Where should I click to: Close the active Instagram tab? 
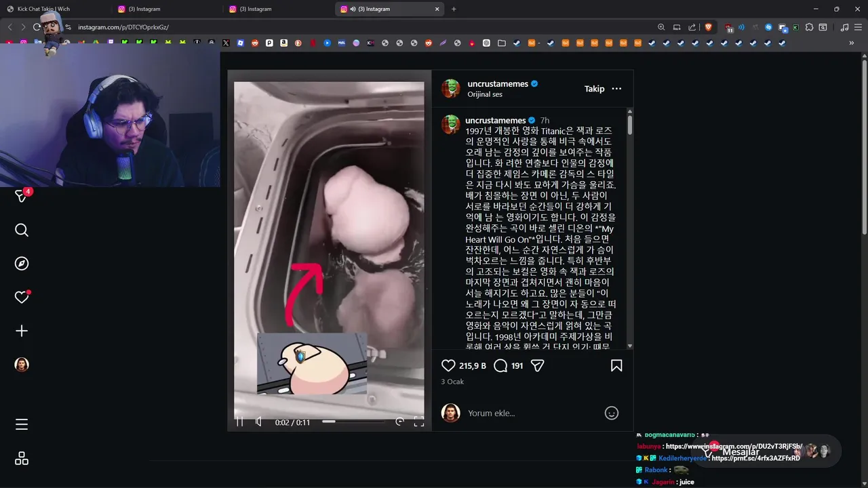click(x=437, y=9)
